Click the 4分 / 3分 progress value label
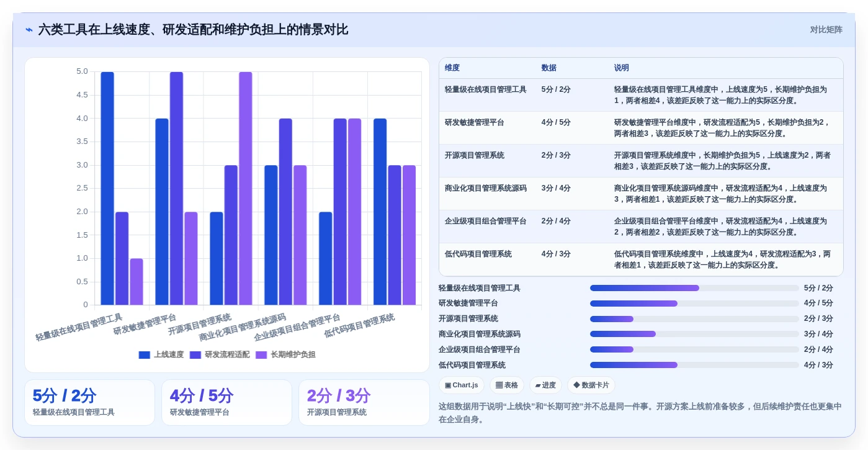 point(818,365)
